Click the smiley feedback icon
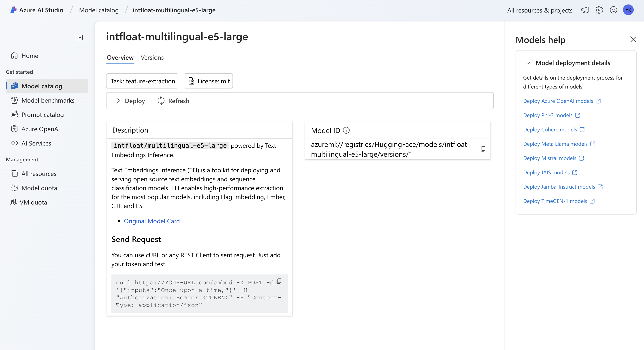Screen dimensions: 644x350 [x=614, y=10]
